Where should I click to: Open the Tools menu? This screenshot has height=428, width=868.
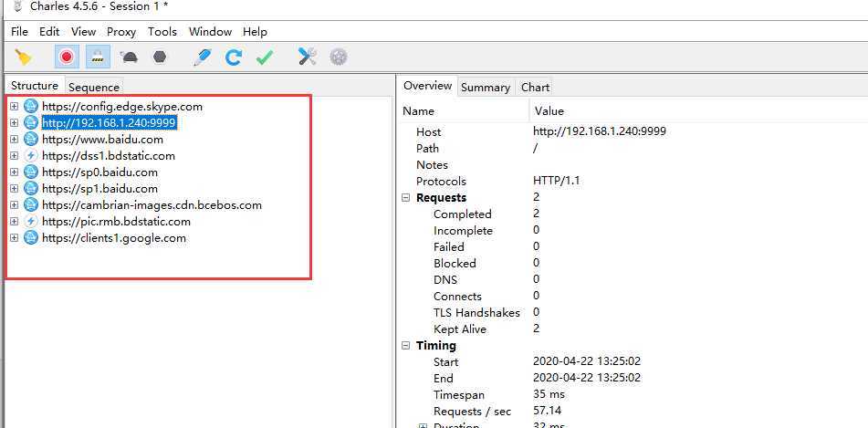162,32
